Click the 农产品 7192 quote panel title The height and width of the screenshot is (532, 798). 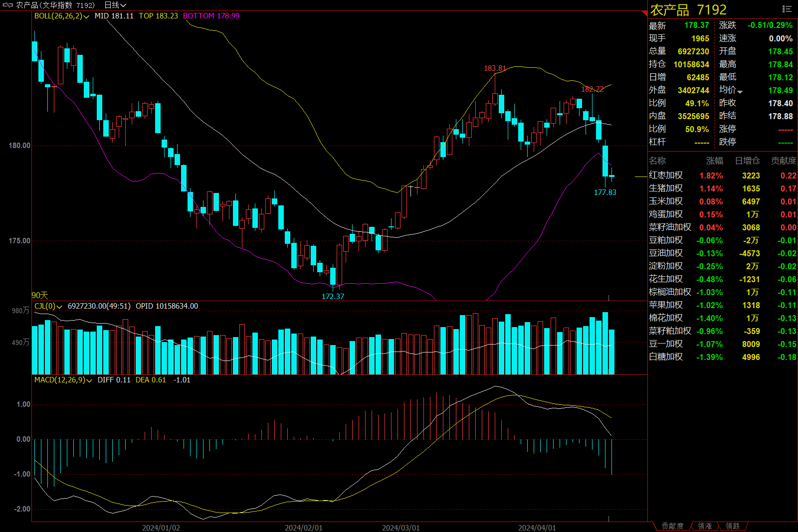(x=688, y=9)
